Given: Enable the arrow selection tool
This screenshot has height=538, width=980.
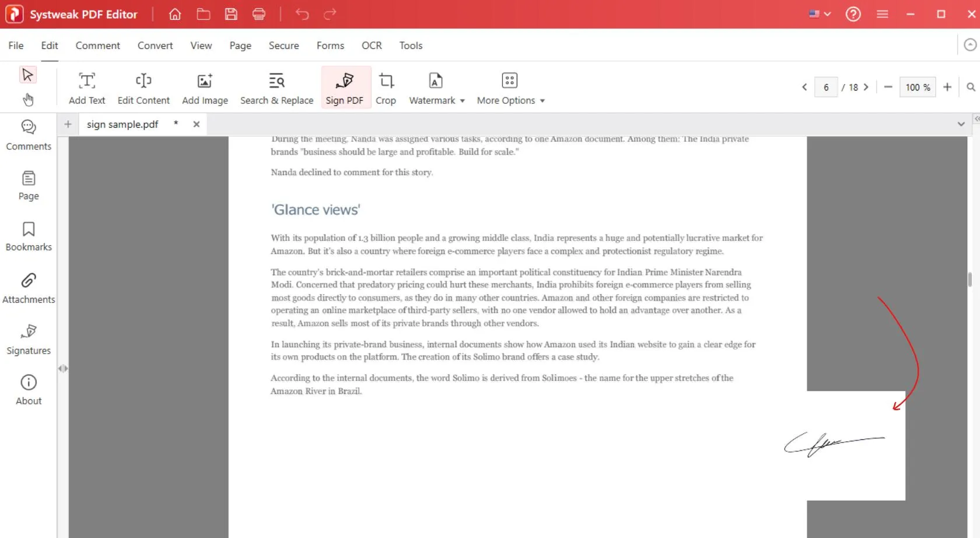Looking at the screenshot, I should click(x=27, y=75).
